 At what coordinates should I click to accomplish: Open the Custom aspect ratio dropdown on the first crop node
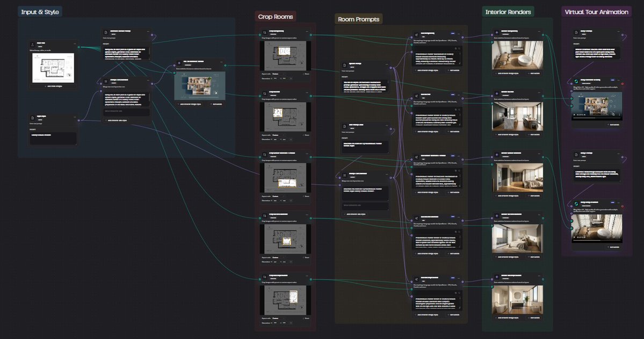[278, 74]
